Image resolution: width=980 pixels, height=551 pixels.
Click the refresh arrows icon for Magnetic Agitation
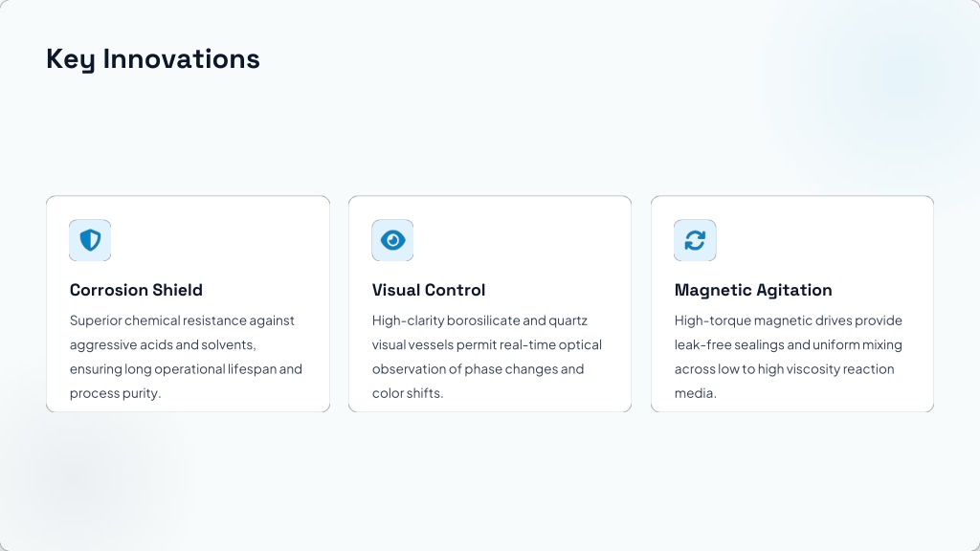(x=695, y=240)
